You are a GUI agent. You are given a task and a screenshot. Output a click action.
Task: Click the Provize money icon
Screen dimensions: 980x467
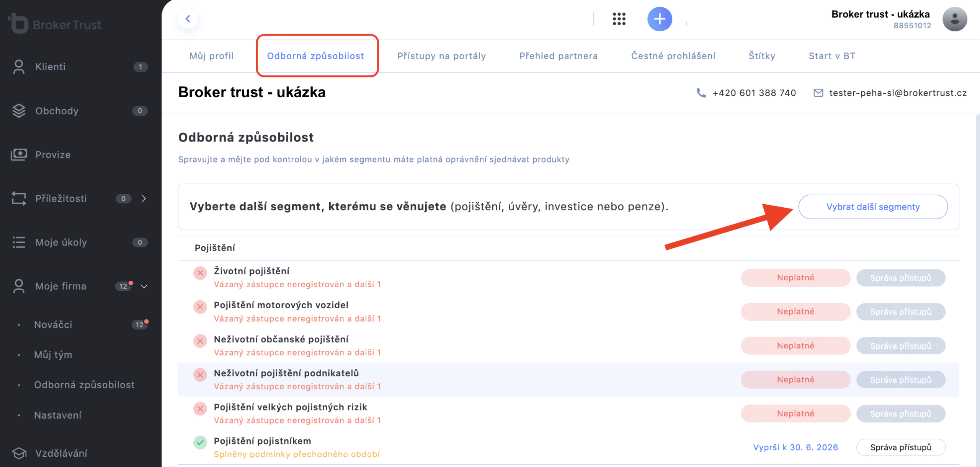click(x=18, y=155)
